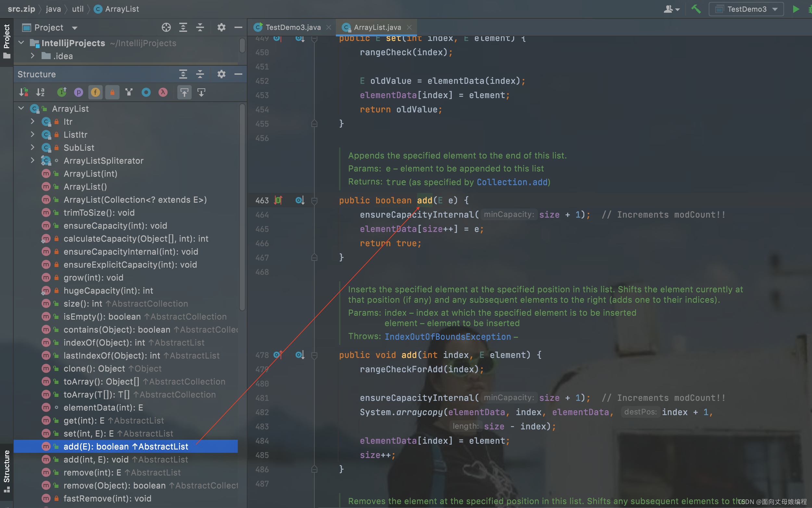Toggle Show Lambdas filter icon
Image resolution: width=812 pixels, height=508 pixels.
pyautogui.click(x=163, y=92)
